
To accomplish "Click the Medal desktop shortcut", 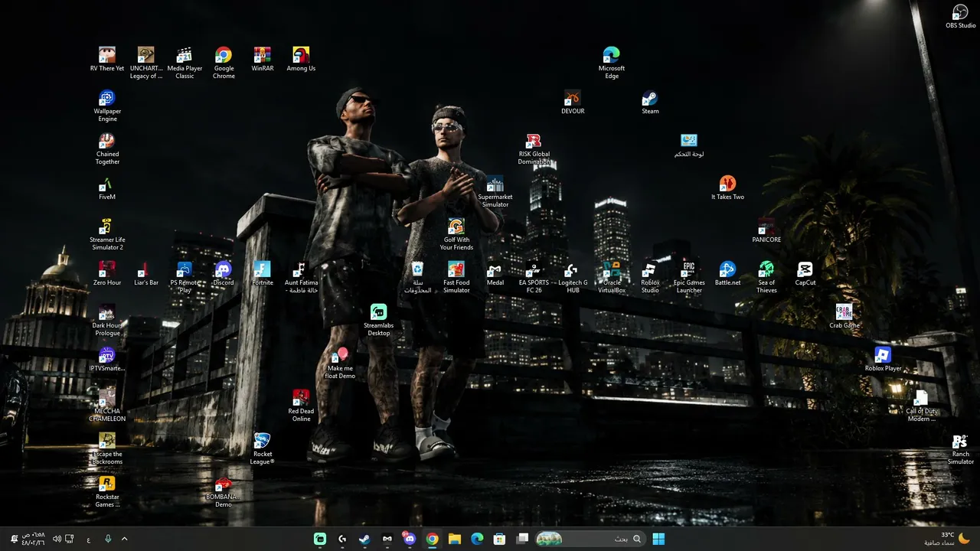I will click(495, 274).
